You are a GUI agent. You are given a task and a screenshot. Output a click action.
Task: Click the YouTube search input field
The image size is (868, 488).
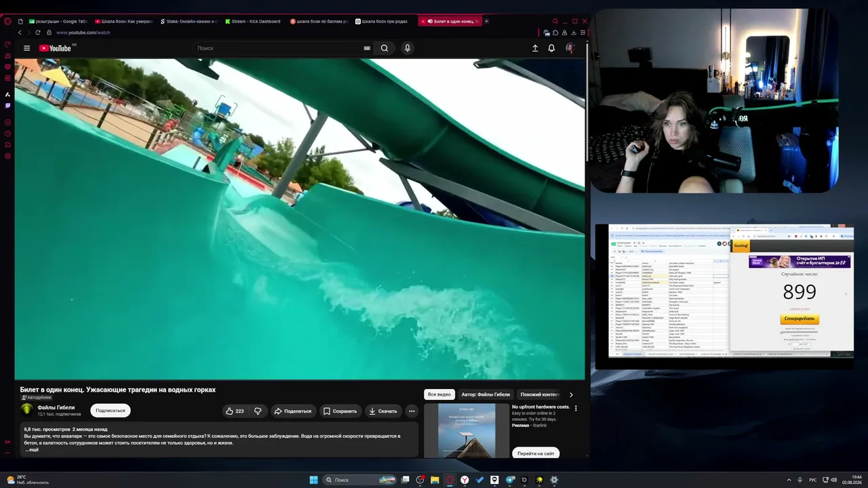tap(279, 48)
